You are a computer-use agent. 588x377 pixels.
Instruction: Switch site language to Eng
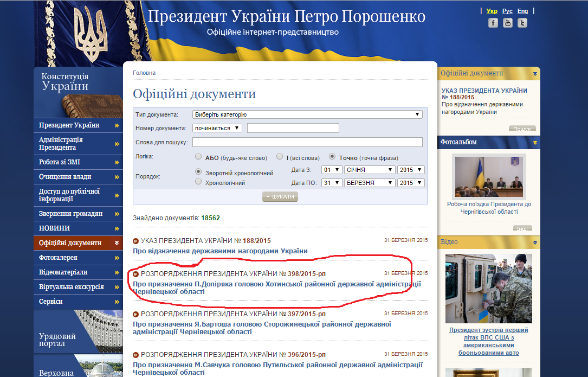click(x=522, y=11)
